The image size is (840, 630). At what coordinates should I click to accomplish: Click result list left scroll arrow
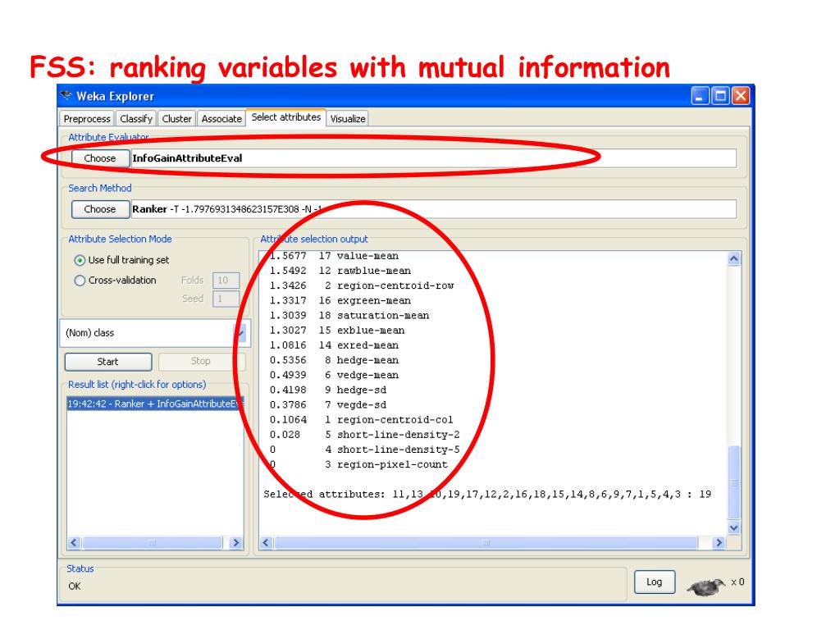[x=75, y=543]
